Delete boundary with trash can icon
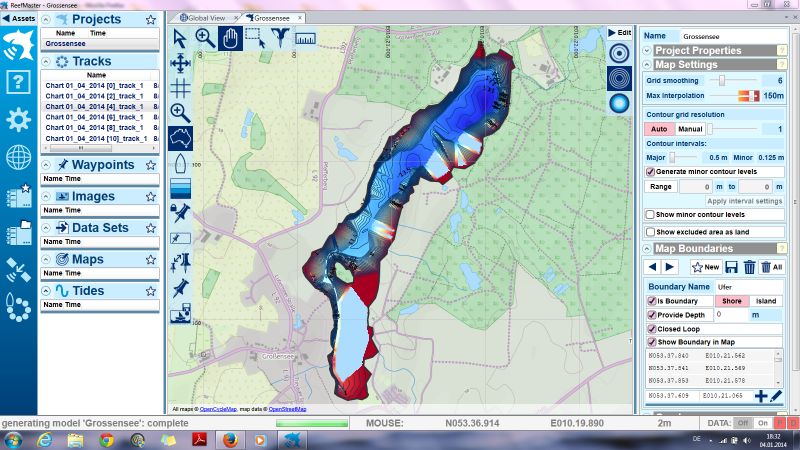Image resolution: width=800 pixels, height=450 pixels. coord(749,267)
